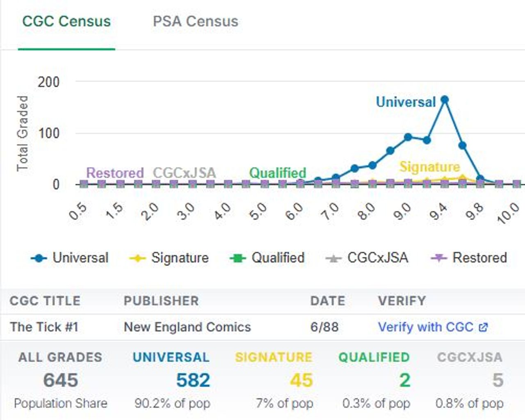Image resolution: width=525 pixels, height=420 pixels.
Task: Select the CGC Census tab
Action: (66, 21)
